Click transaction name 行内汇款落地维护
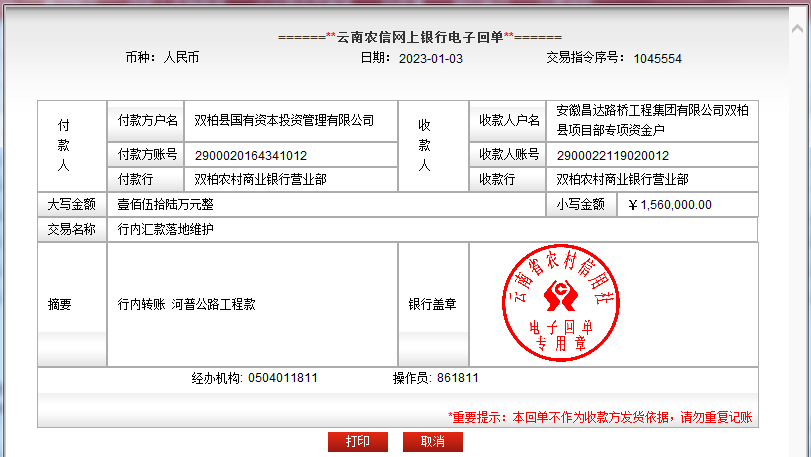This screenshot has height=457, width=811. [x=165, y=230]
